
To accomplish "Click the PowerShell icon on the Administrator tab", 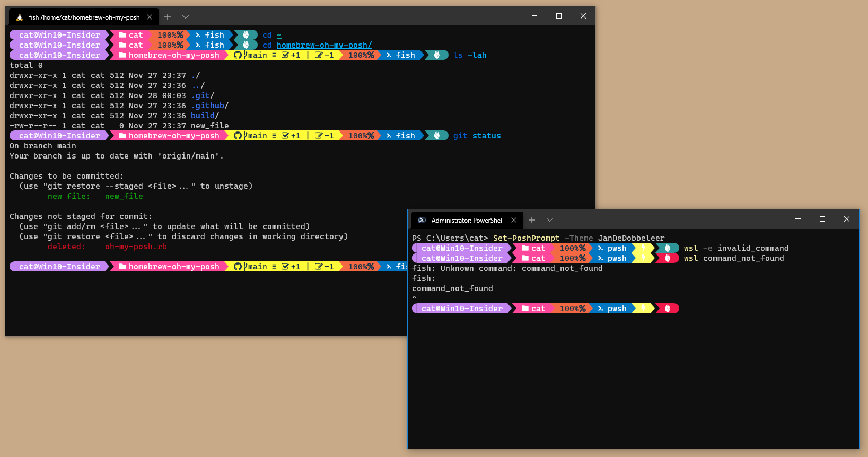I will (422, 220).
